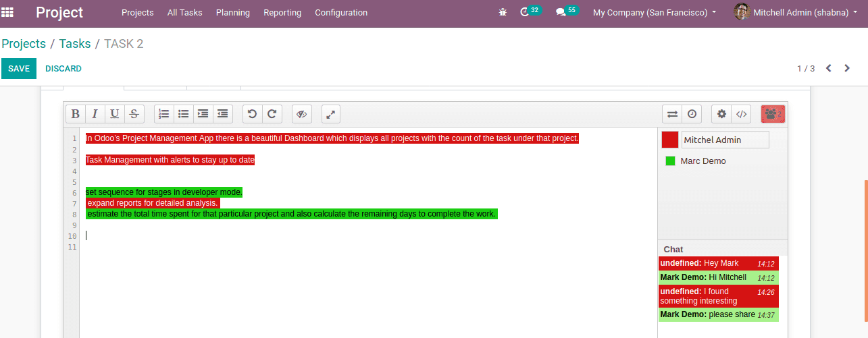This screenshot has height=338, width=868.
Task: Click line 1 text about Odoo's Dashboard
Action: (332, 138)
